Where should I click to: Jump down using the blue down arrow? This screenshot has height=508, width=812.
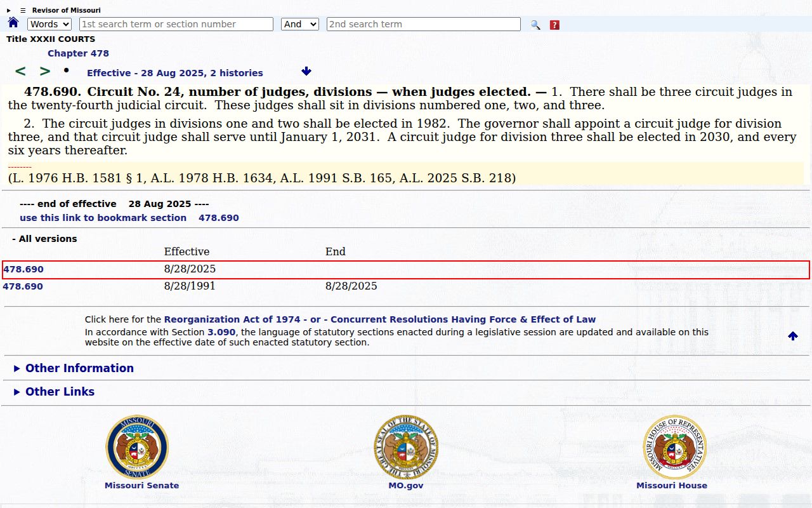(306, 71)
